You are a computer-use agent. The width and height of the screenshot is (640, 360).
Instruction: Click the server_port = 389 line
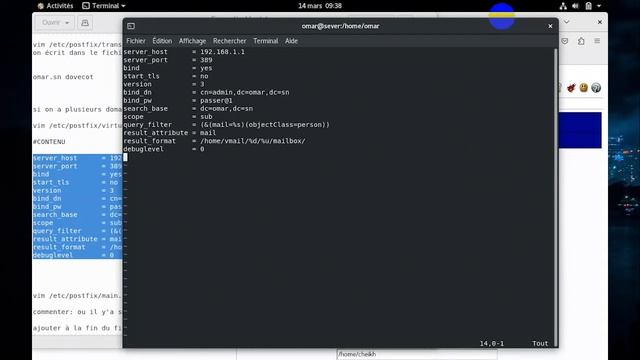coord(168,60)
